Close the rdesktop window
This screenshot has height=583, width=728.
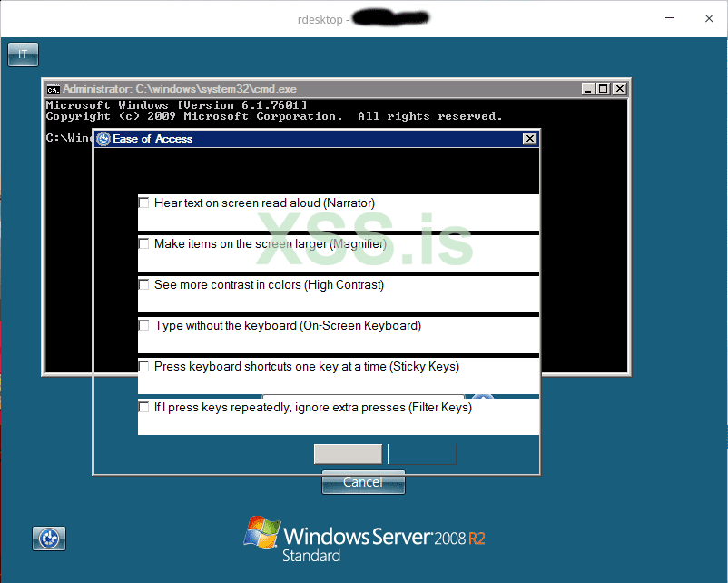coord(709,18)
